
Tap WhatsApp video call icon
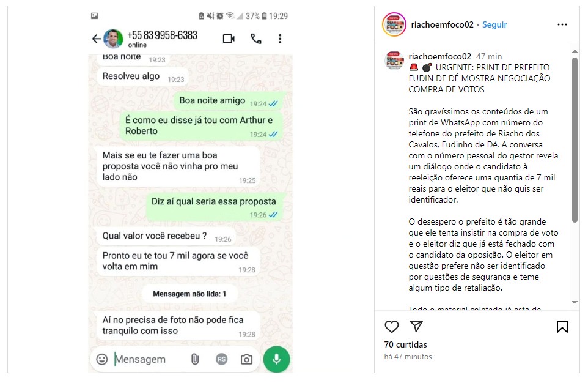click(229, 39)
